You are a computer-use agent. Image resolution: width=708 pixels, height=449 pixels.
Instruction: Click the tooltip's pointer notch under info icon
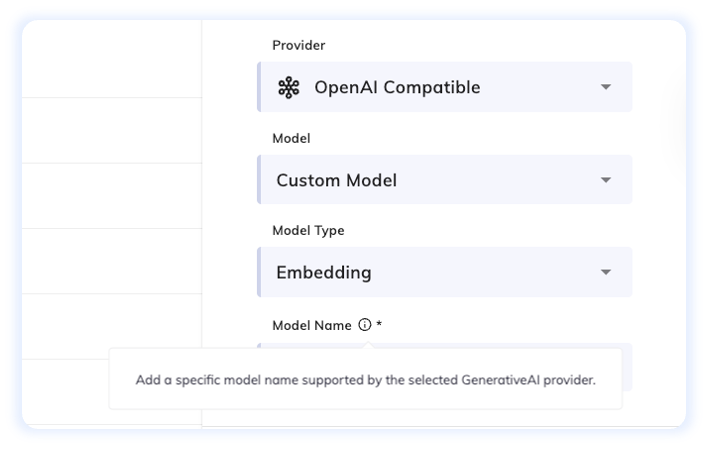pyautogui.click(x=368, y=345)
